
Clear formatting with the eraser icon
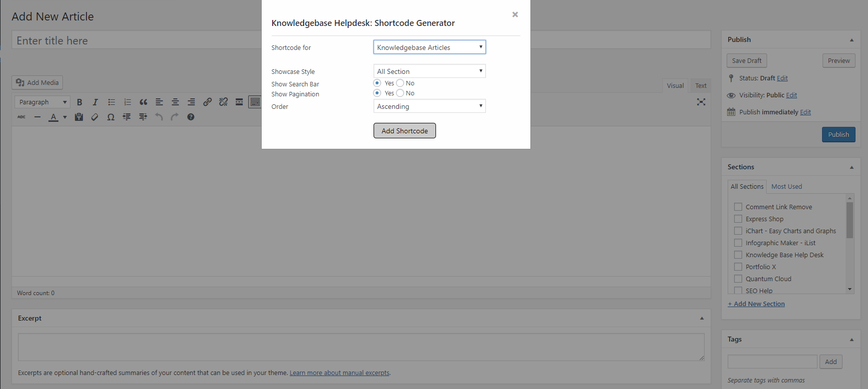pos(95,117)
